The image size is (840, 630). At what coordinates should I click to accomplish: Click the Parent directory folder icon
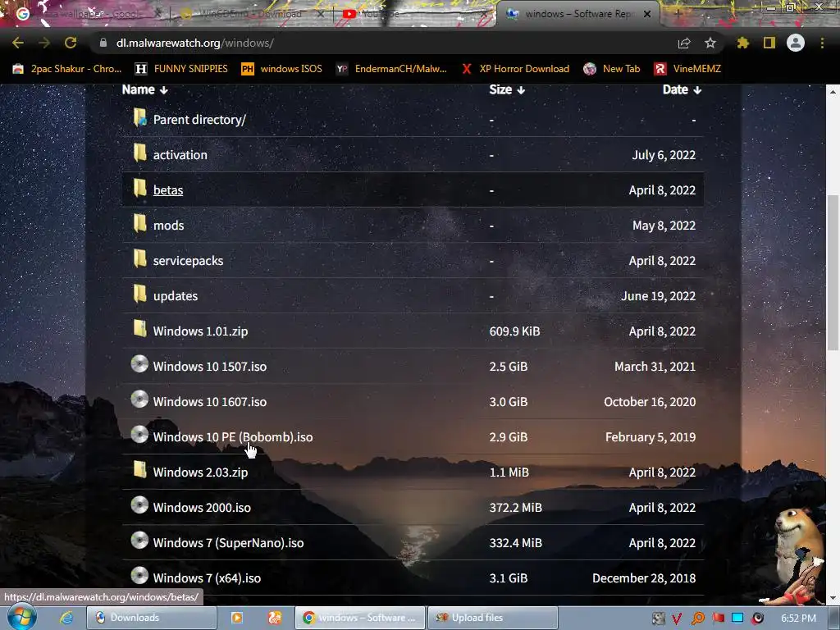pos(139,117)
